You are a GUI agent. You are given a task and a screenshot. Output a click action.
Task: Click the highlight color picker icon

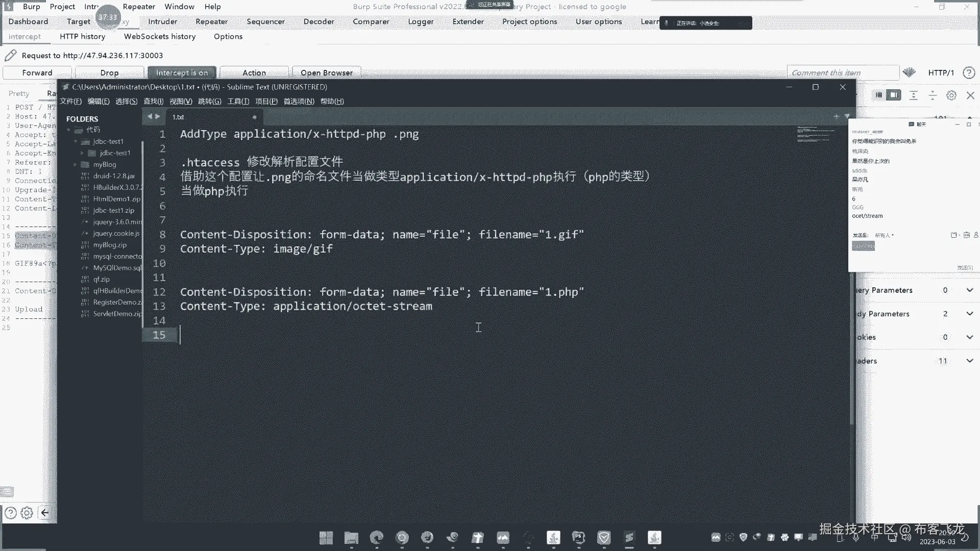(909, 72)
